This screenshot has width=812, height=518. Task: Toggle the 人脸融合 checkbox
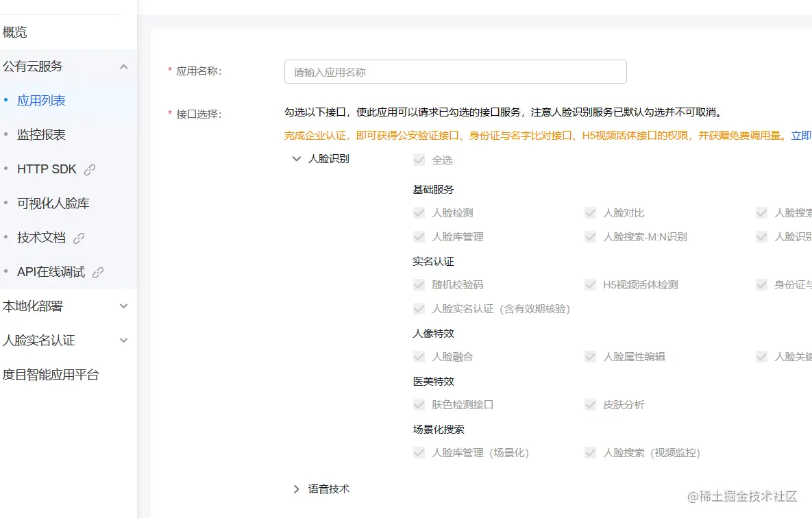419,357
